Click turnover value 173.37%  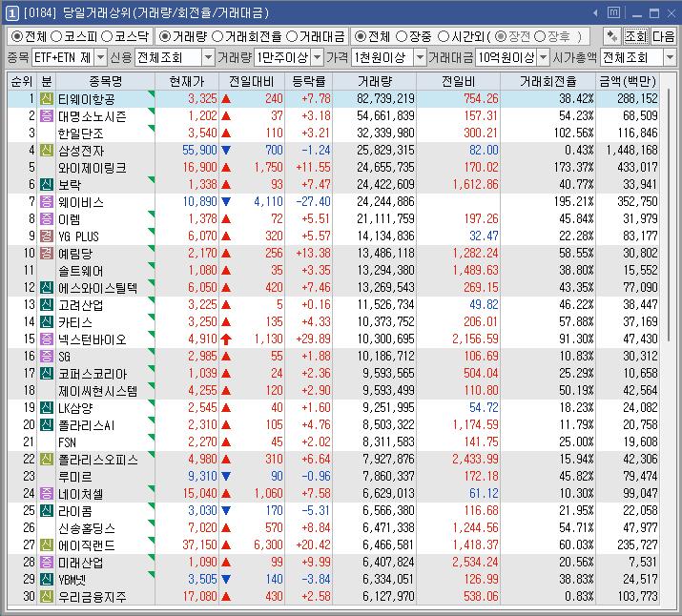[573, 168]
